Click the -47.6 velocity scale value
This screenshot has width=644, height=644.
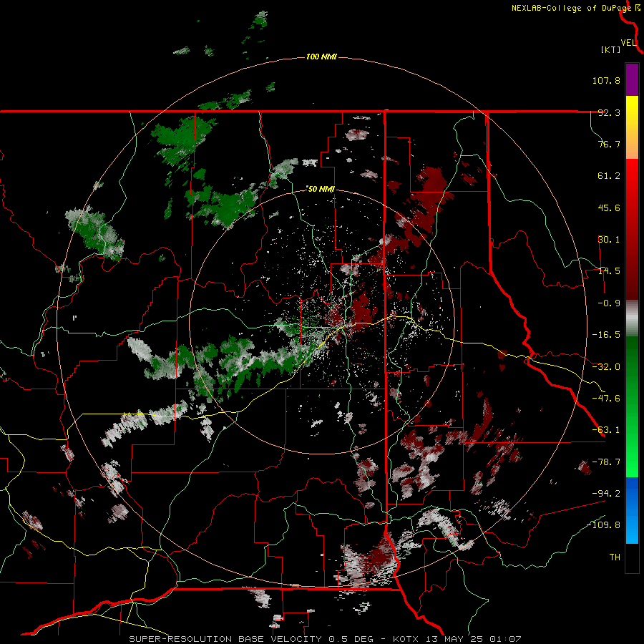606,399
